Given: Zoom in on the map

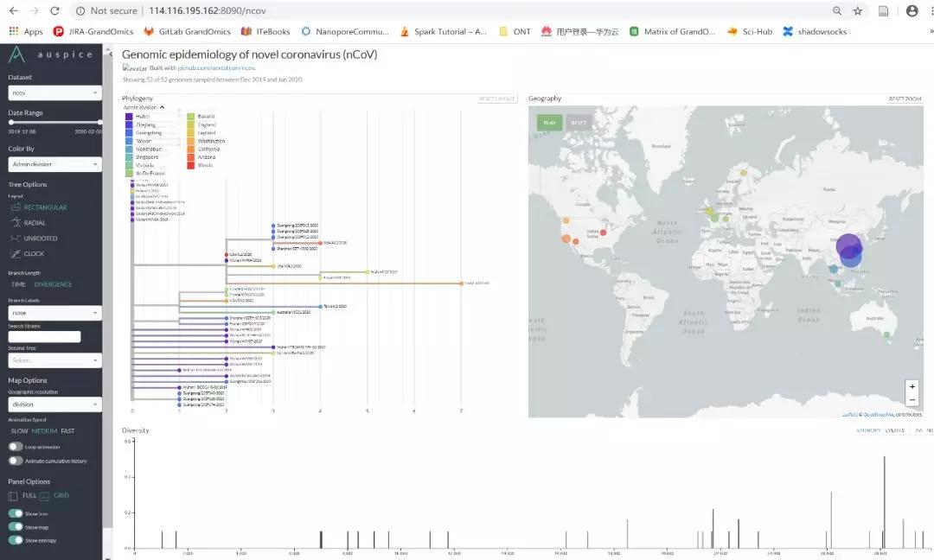Looking at the screenshot, I should tap(912, 387).
